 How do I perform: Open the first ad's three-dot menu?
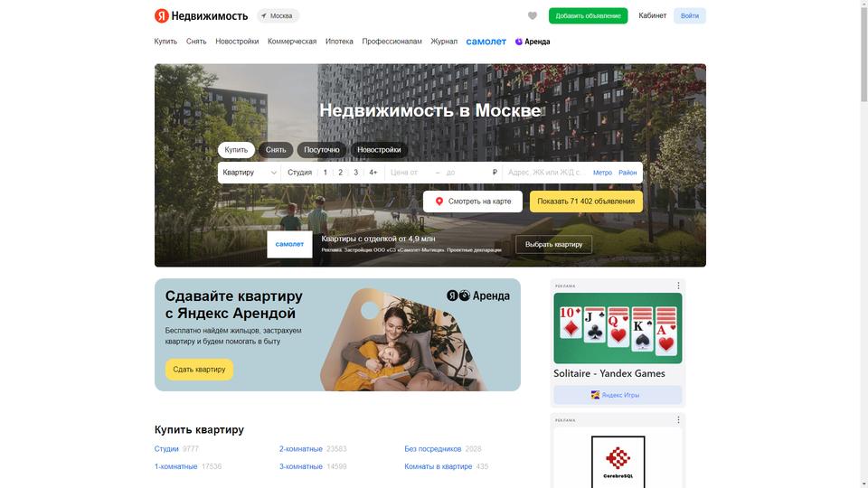[678, 286]
